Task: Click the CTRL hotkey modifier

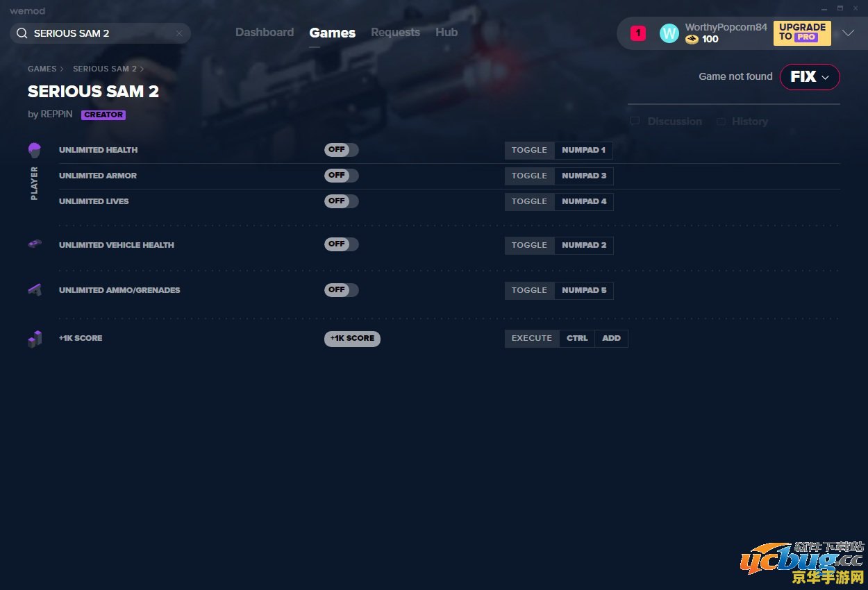Action: (577, 338)
